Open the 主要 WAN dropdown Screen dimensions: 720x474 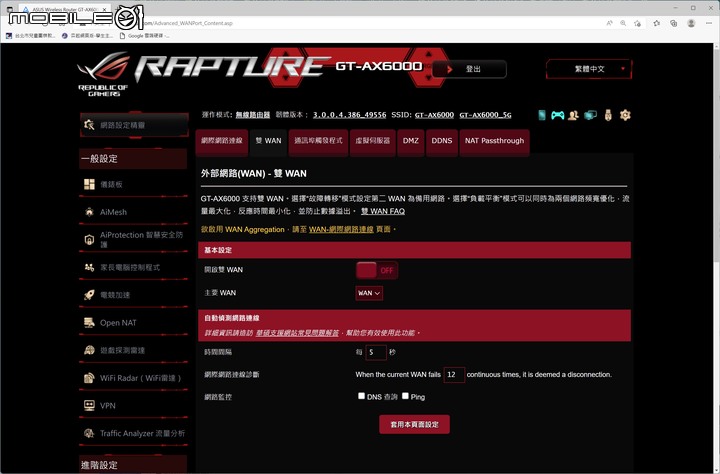pyautogui.click(x=369, y=293)
